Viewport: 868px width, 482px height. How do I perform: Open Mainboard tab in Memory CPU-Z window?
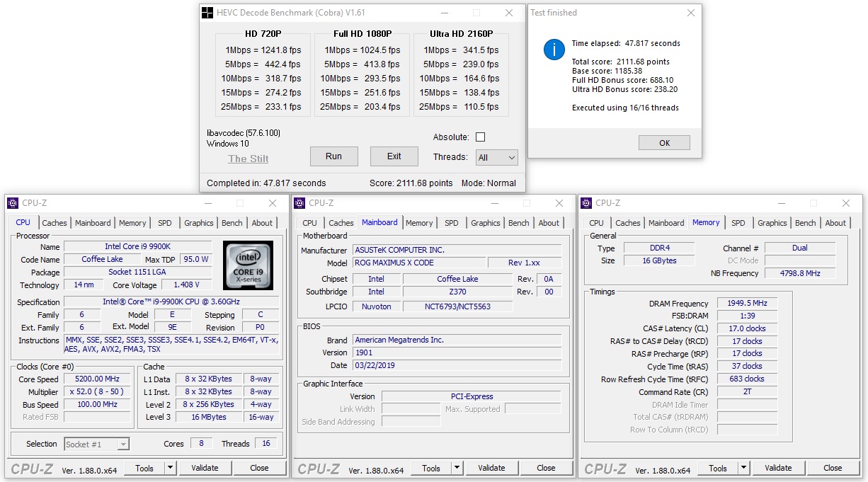pos(666,223)
